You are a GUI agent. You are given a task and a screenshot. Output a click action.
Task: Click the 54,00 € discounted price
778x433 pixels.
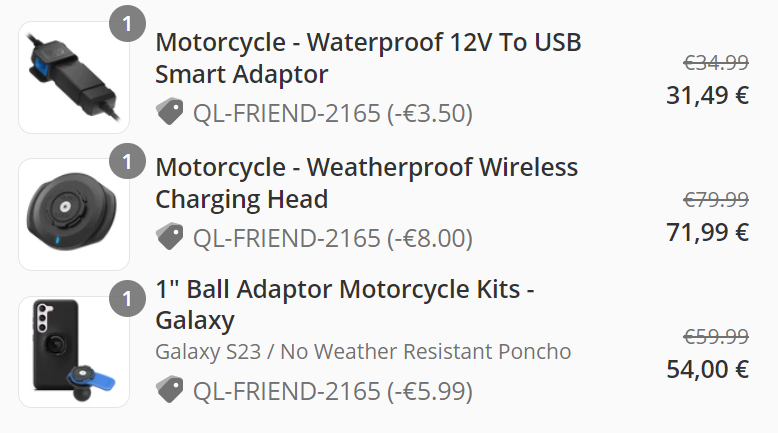[x=707, y=369]
